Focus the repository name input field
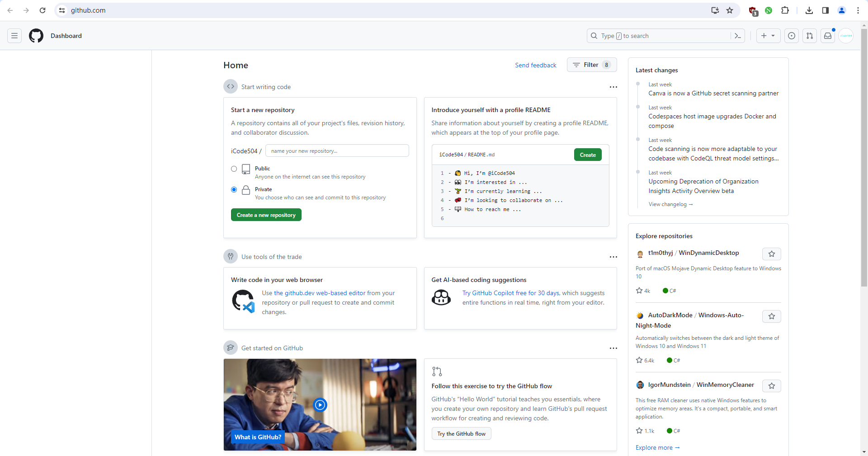 337,151
